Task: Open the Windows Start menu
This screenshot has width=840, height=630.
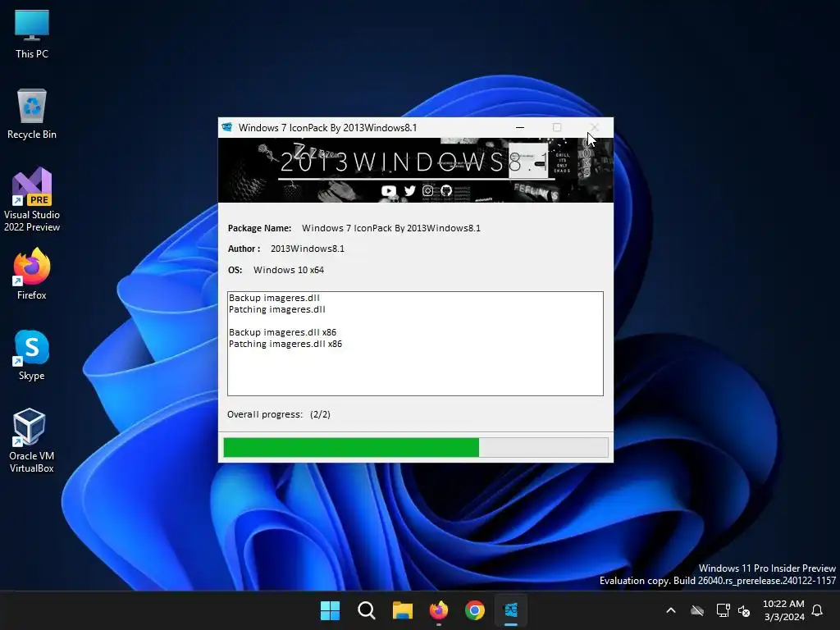Action: [330, 610]
